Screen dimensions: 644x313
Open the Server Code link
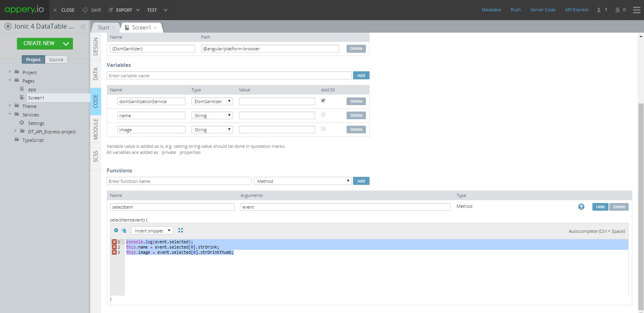[542, 10]
